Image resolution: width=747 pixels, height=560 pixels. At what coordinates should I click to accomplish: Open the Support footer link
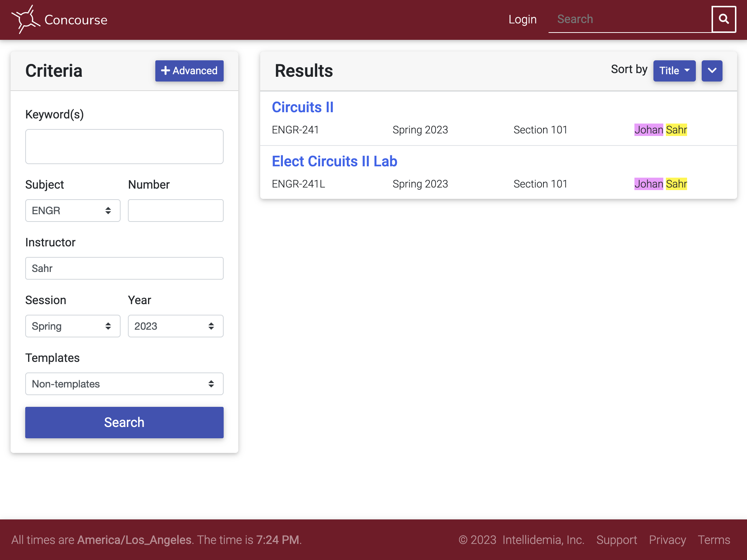(617, 540)
